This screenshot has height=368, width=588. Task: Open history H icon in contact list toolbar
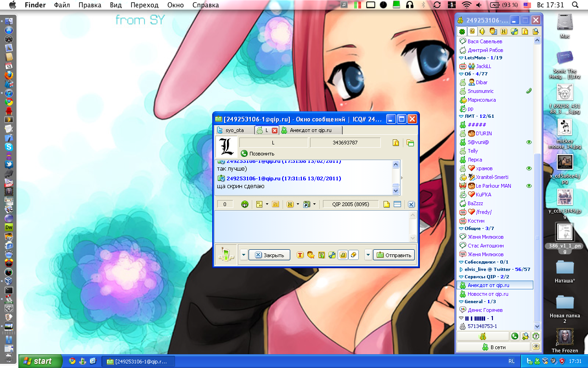click(x=503, y=31)
